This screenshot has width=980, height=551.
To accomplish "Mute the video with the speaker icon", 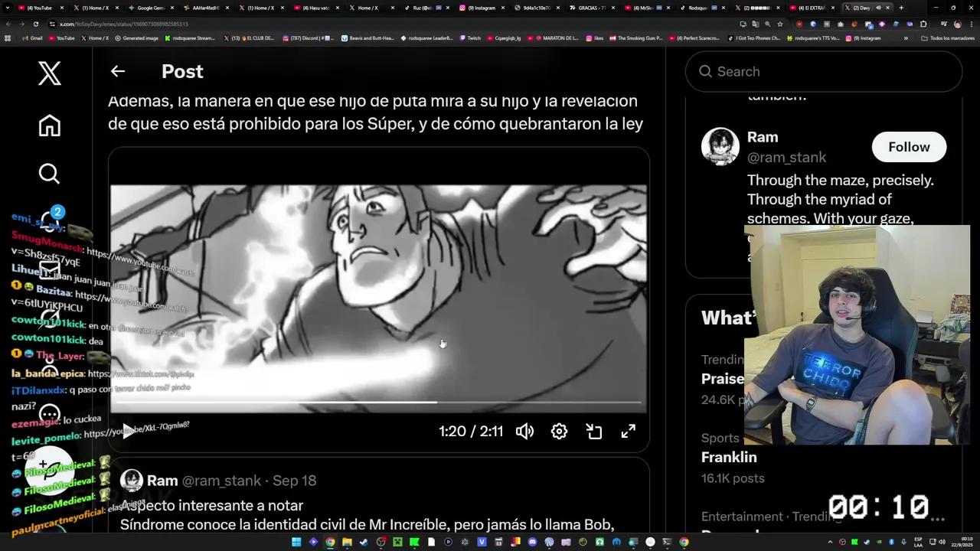I will pyautogui.click(x=524, y=432).
